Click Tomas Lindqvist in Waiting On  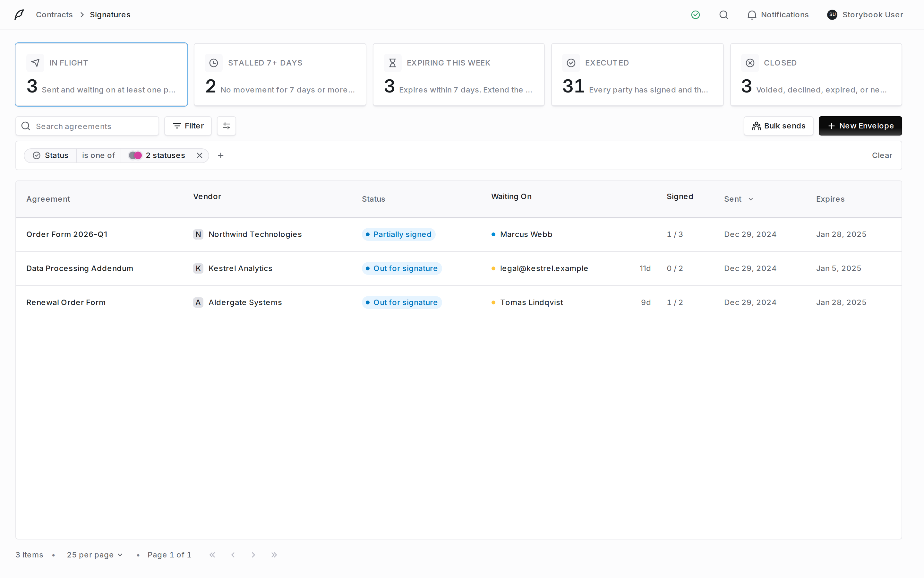[x=531, y=302]
